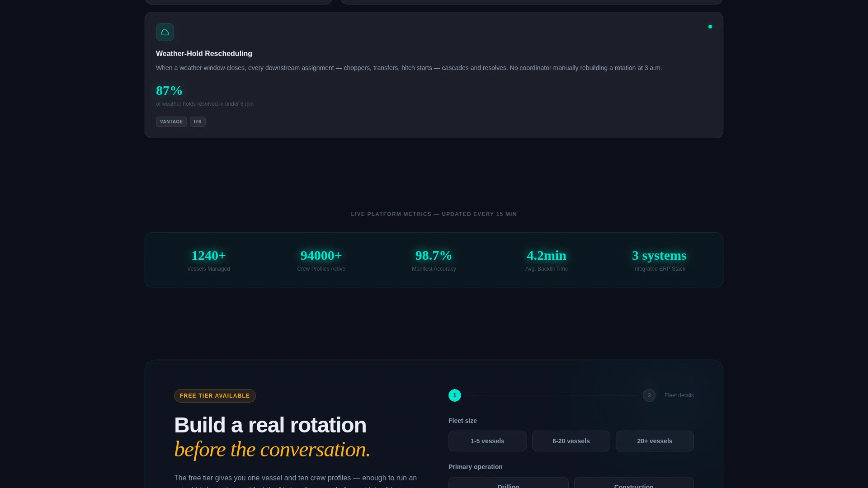Click the cloud icon on Weather-Hold card

[x=165, y=32]
